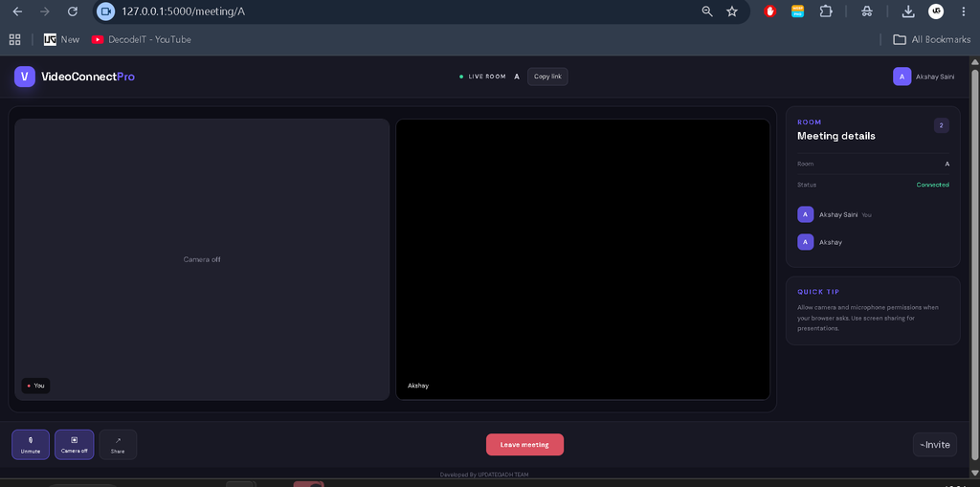This screenshot has height=487, width=980.
Task: Click the VideoConnectPro V logo icon
Action: [x=24, y=77]
